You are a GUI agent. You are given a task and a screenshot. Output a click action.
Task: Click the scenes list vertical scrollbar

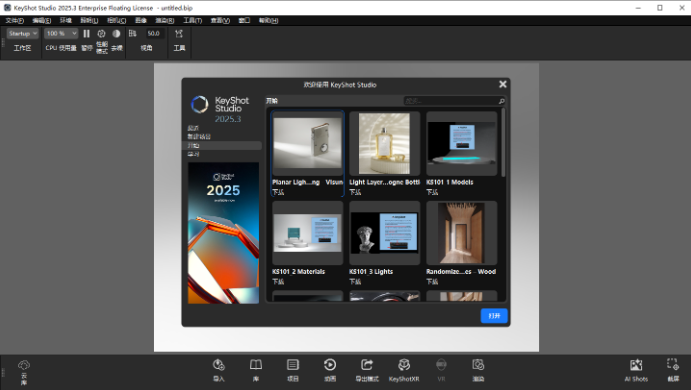(x=503, y=142)
